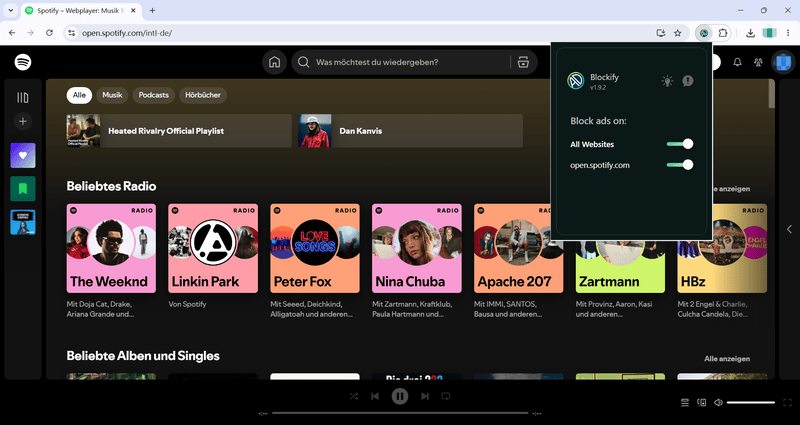Screen dimensions: 800x425
Task: Open Zartmann radio card
Action: (620, 278)
